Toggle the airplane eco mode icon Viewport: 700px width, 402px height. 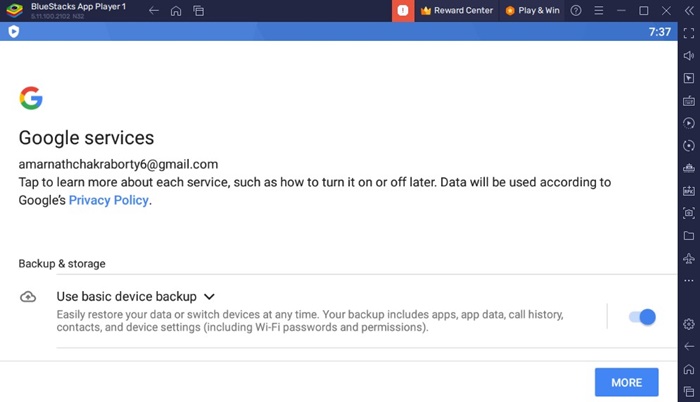pyautogui.click(x=689, y=258)
